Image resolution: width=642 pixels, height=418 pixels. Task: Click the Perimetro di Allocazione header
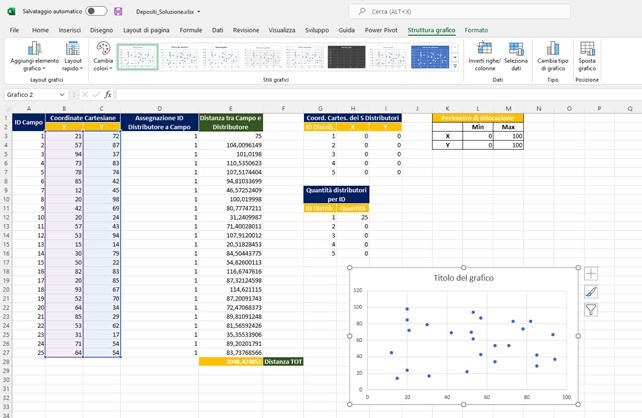pyautogui.click(x=478, y=118)
